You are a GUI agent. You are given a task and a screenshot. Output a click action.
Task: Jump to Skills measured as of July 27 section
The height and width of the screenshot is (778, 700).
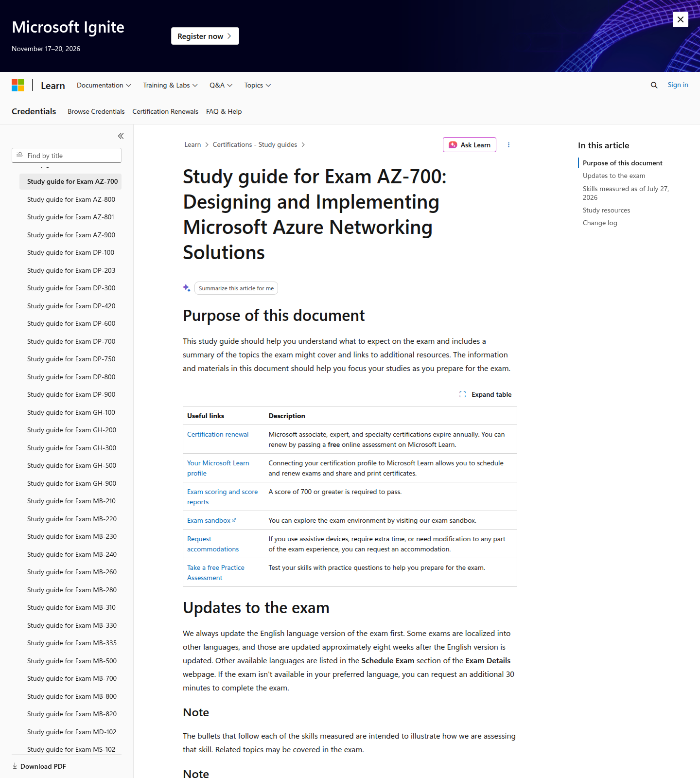(x=626, y=193)
